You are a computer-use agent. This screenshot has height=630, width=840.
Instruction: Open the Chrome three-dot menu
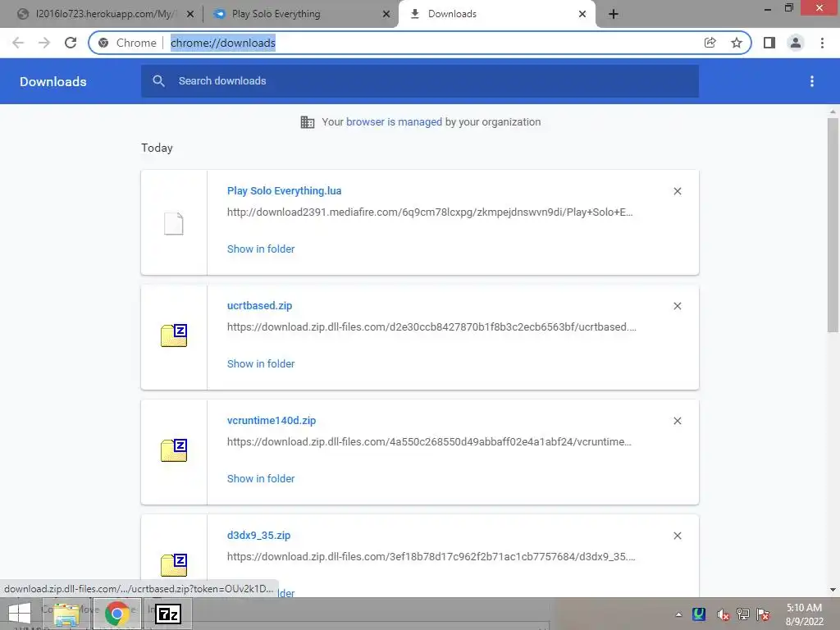[822, 43]
